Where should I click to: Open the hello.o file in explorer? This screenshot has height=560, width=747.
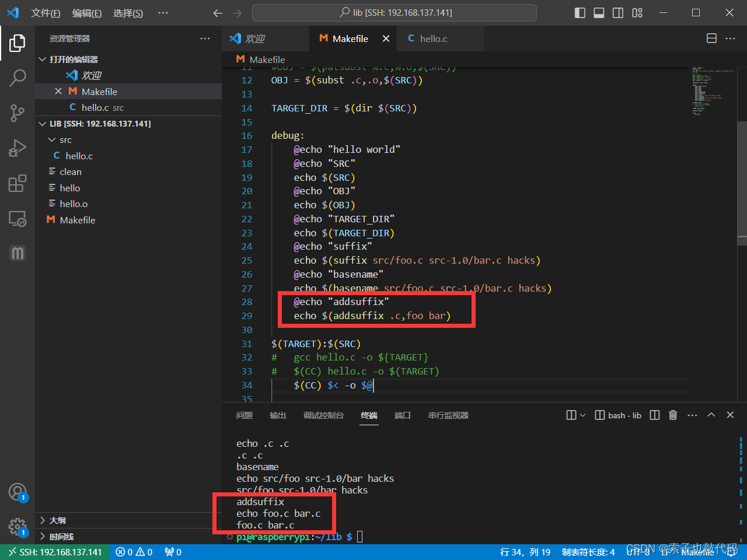coord(128,204)
